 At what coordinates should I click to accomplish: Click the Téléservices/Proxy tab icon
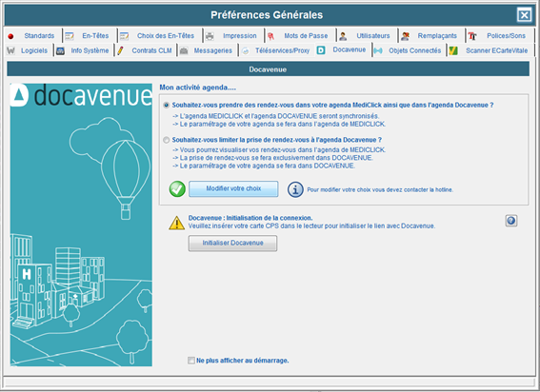click(246, 51)
